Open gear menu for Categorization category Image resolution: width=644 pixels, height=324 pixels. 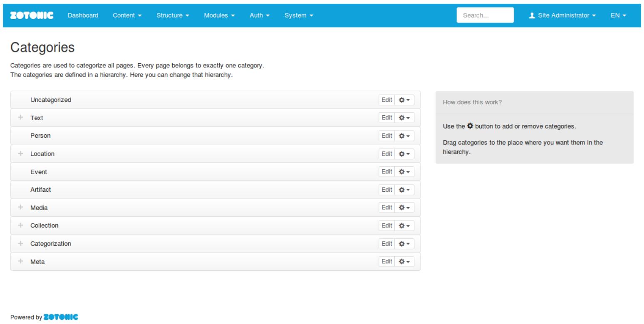coord(404,244)
